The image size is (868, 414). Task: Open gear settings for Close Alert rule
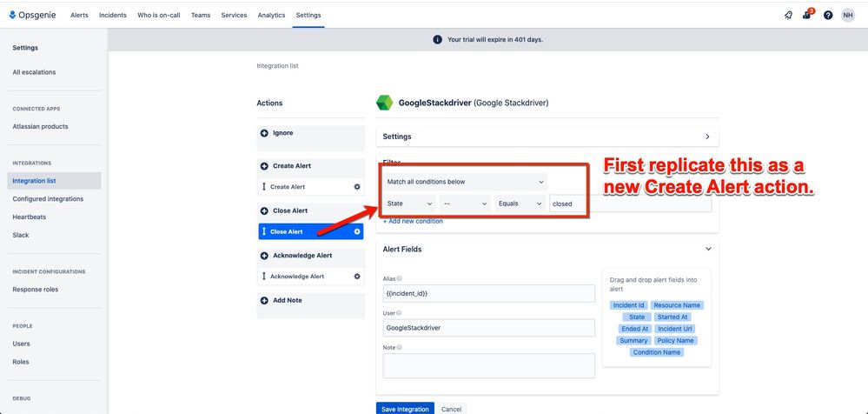click(357, 231)
